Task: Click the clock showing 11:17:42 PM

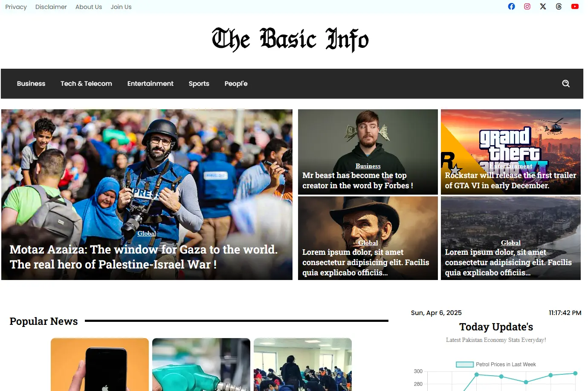Action: 565,313
